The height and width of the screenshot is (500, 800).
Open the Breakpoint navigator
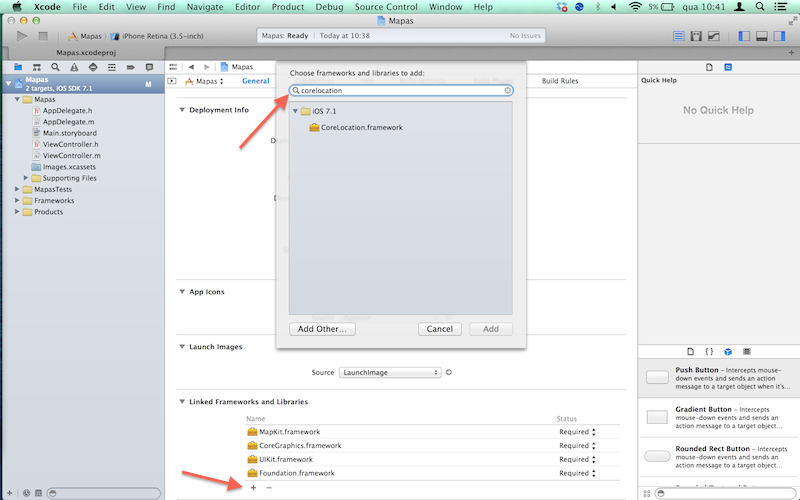point(131,67)
